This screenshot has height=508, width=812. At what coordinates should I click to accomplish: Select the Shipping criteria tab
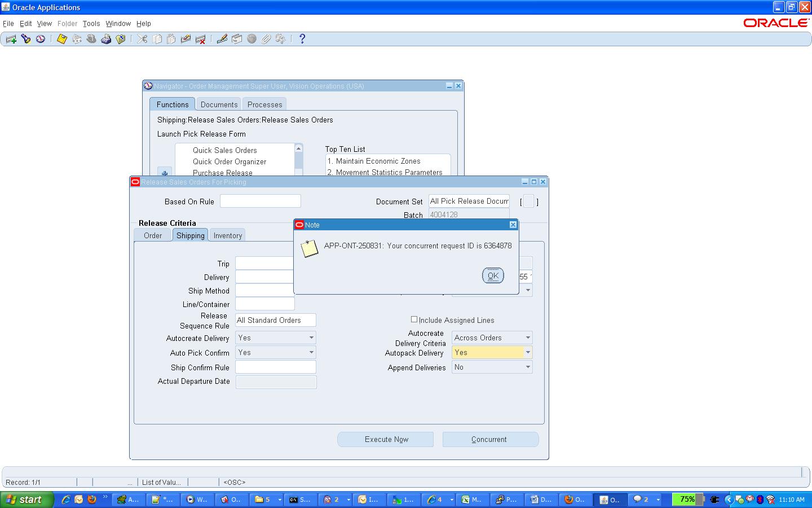[x=191, y=235]
